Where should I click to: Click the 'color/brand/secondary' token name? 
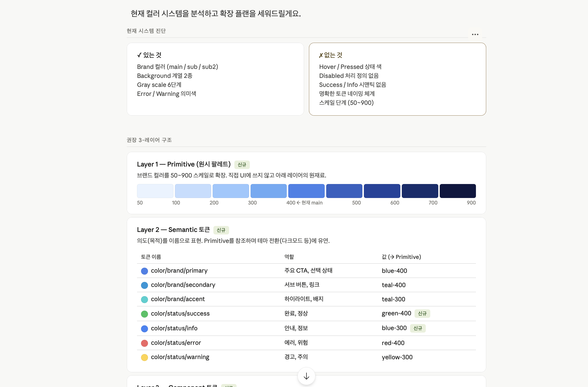pyautogui.click(x=183, y=285)
